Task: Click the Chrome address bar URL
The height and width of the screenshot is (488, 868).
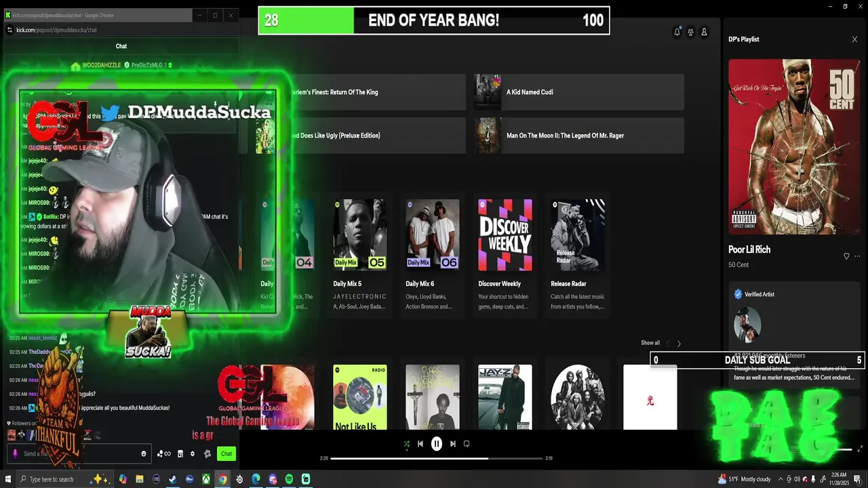Action: click(56, 30)
